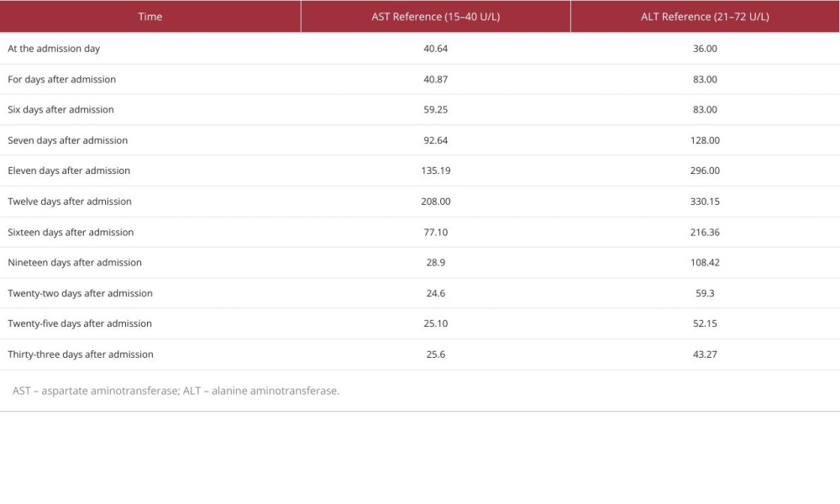
Task: Click AST value 77.10
Action: point(435,232)
